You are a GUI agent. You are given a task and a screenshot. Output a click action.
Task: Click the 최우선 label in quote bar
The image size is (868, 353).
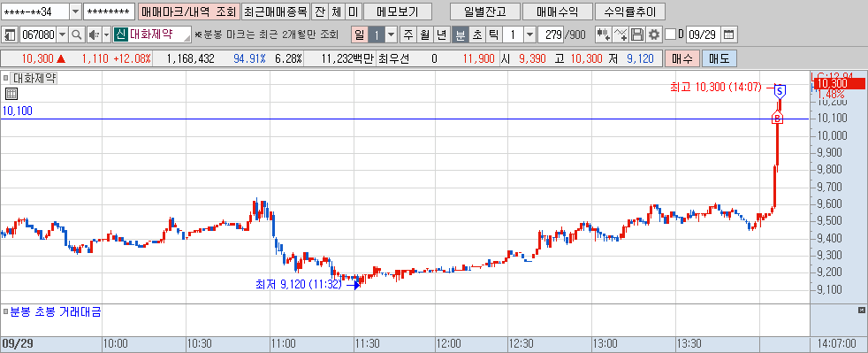coord(393,58)
